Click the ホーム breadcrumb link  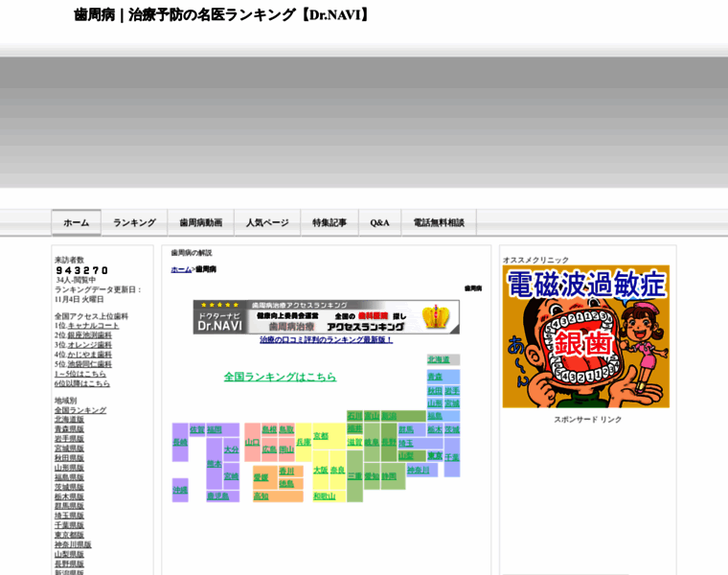point(181,269)
